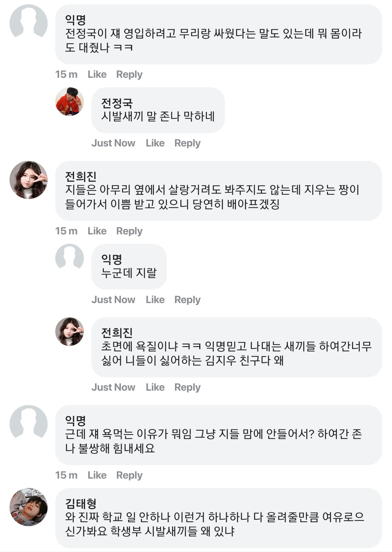
Task: Reply to 전정국's comment
Action: click(x=187, y=143)
